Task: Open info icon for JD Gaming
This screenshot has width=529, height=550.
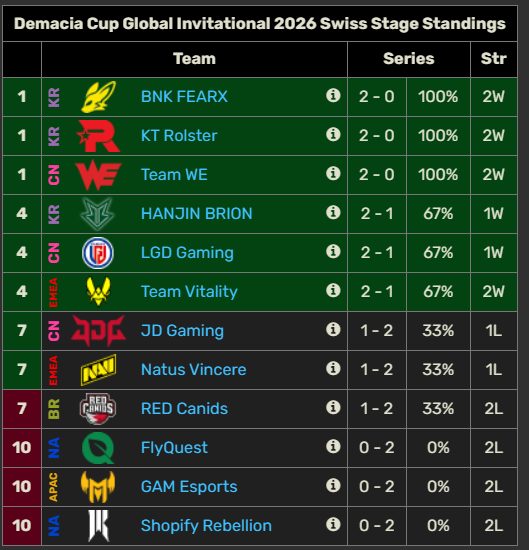Action: tap(333, 329)
